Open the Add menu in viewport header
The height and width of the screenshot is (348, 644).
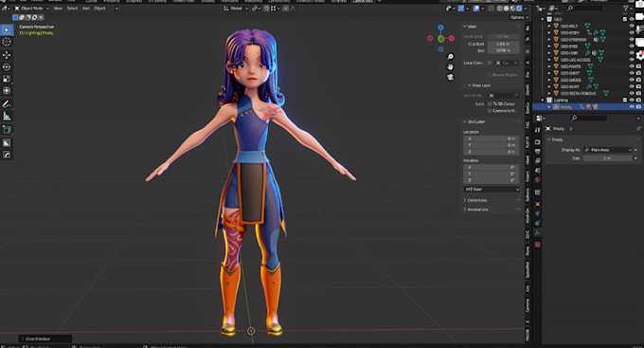(86, 9)
